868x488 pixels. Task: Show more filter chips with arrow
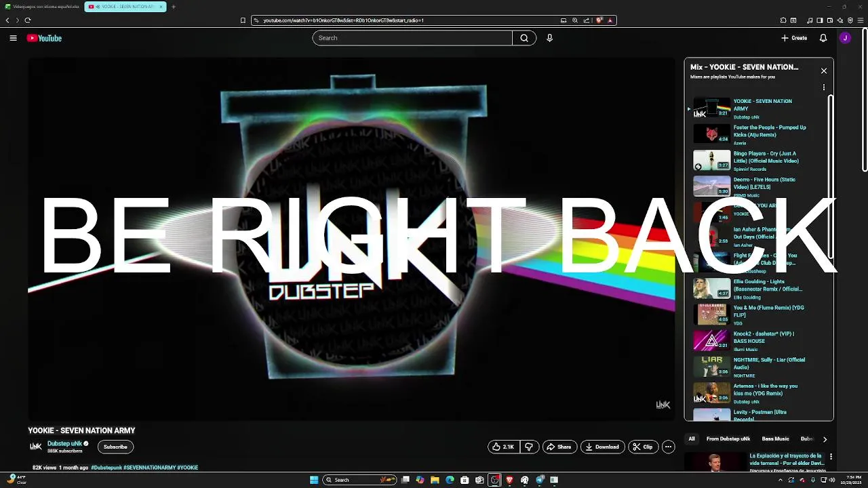coord(825,439)
